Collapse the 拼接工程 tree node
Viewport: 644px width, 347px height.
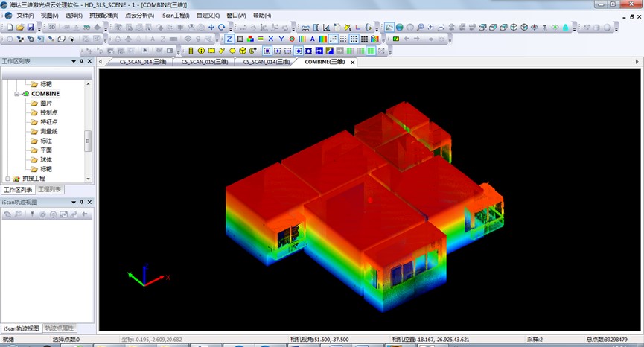point(7,179)
